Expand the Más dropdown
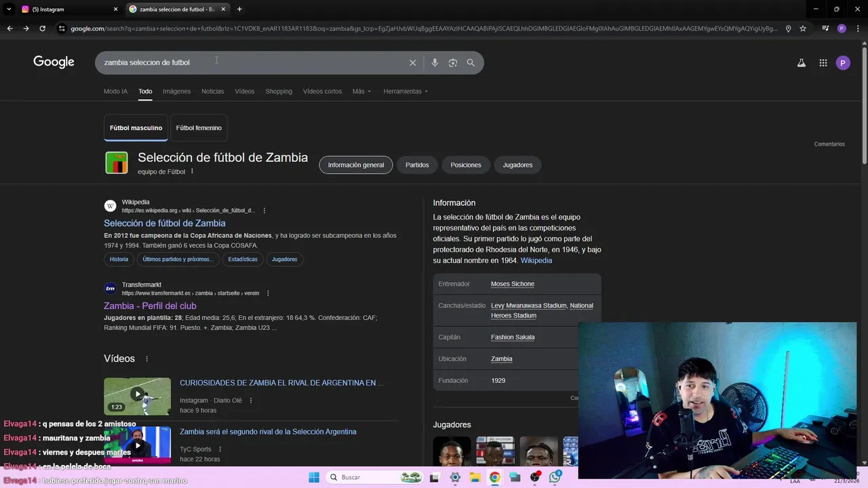 pos(361,91)
